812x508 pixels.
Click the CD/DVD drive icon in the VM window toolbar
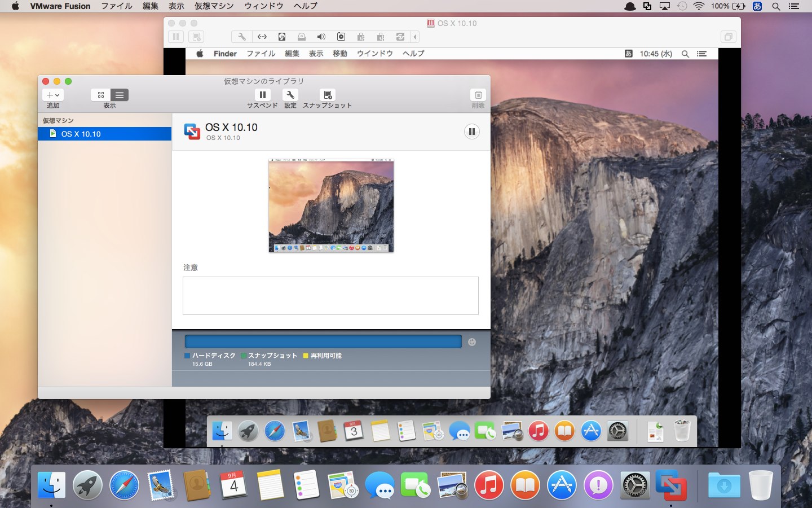point(302,37)
